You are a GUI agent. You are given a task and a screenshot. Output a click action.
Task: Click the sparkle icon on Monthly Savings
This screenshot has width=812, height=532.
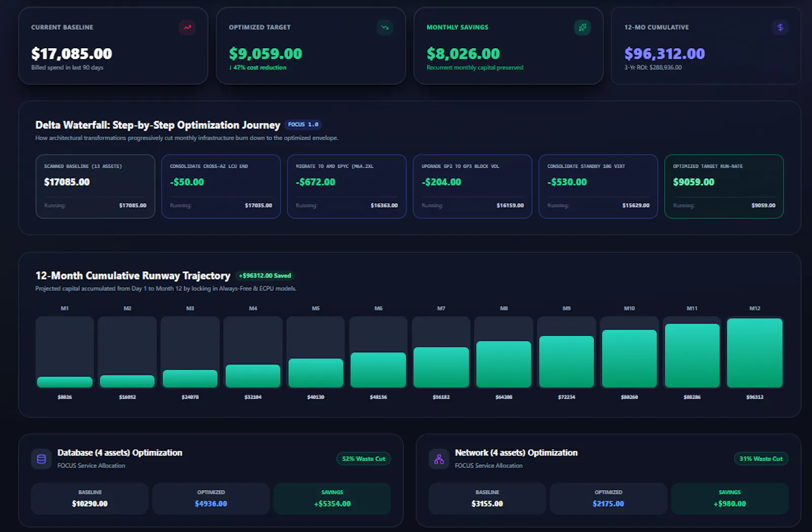click(x=583, y=27)
